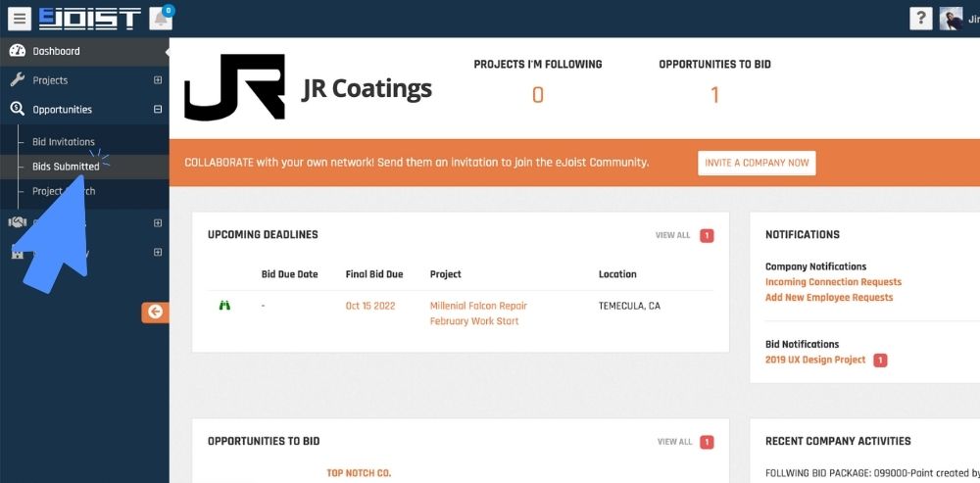Open Add New Employee Requests link
The image size is (980, 483).
point(829,298)
